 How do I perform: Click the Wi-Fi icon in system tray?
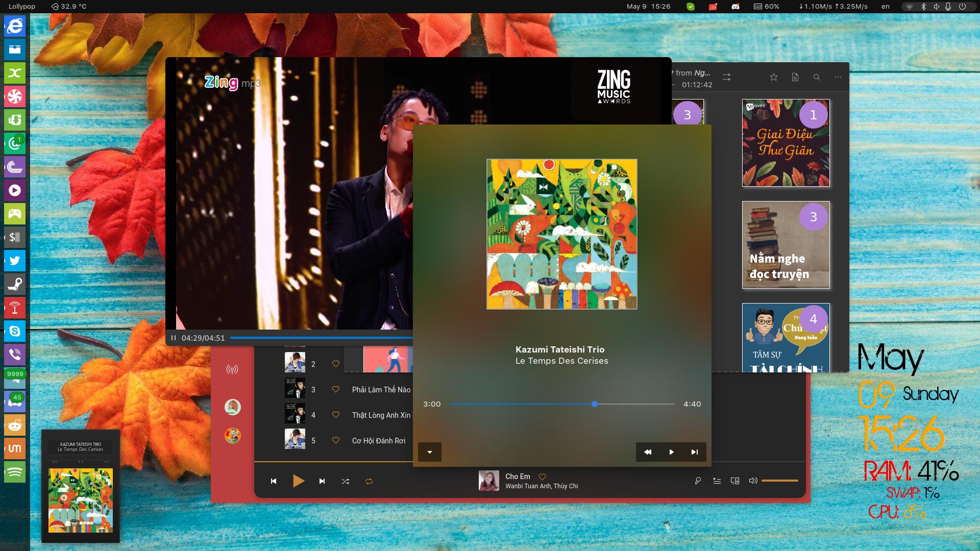[x=910, y=7]
